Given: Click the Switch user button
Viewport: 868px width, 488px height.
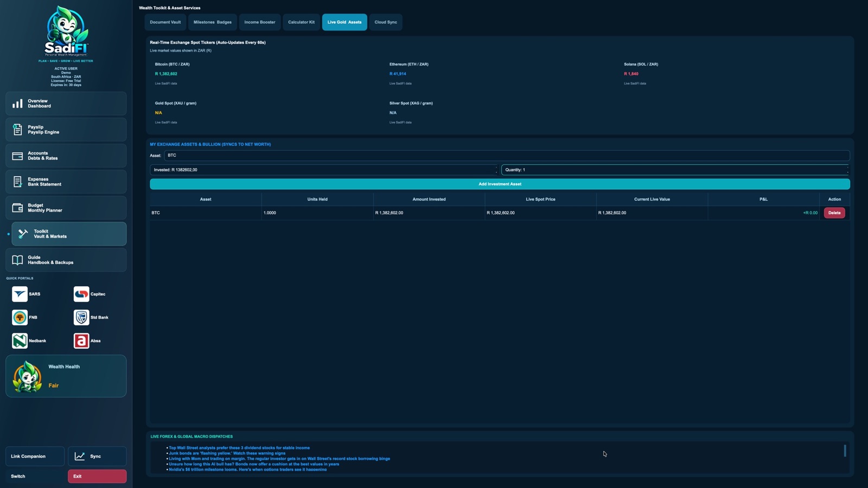Looking at the screenshot, I should (x=35, y=476).
